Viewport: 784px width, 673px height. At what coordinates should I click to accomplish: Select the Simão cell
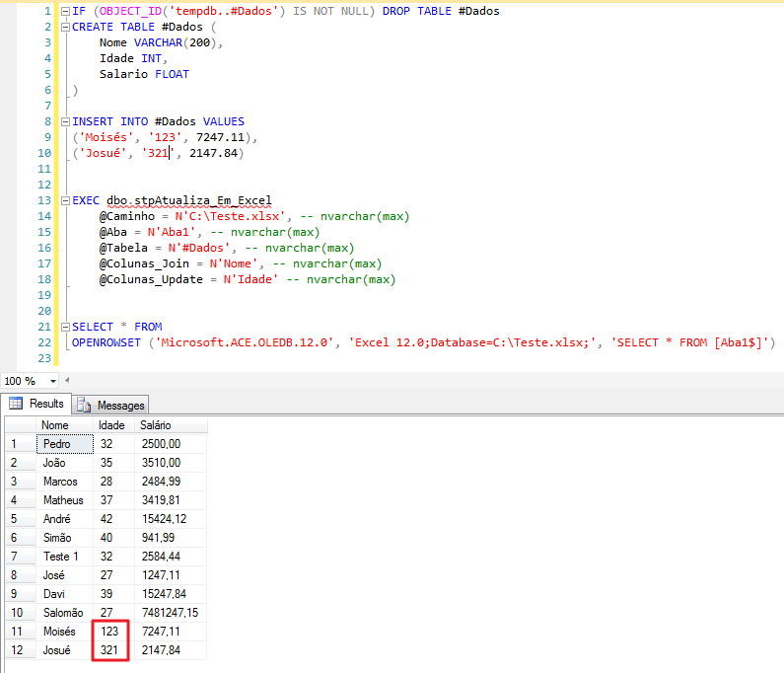pos(64,538)
